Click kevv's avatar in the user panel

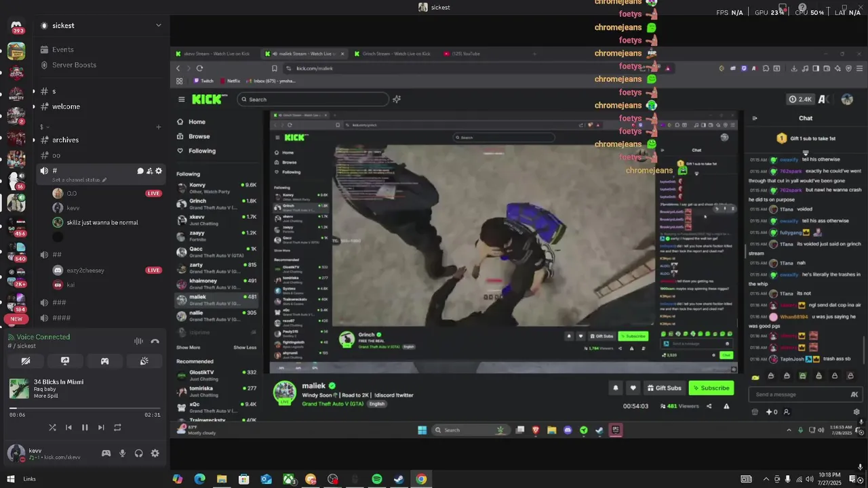coord(16,453)
